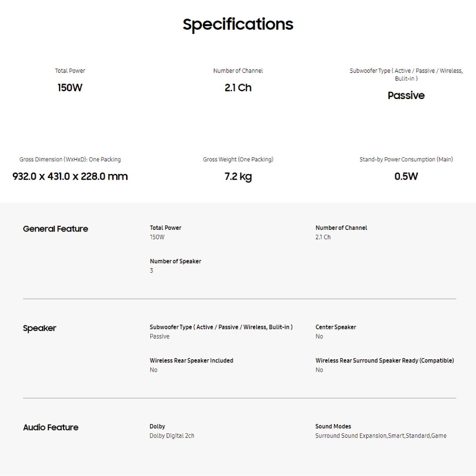Select the large bold Passive subwoofer value

(406, 96)
